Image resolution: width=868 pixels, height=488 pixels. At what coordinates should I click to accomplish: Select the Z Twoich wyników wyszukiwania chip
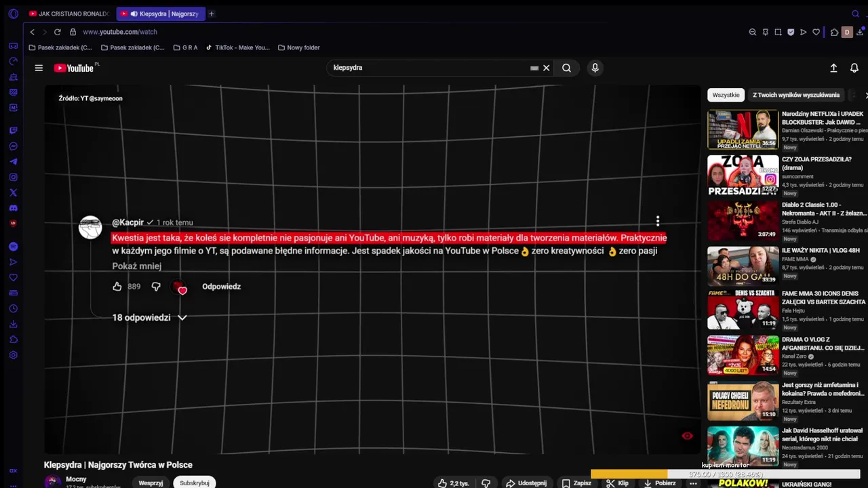coord(796,95)
